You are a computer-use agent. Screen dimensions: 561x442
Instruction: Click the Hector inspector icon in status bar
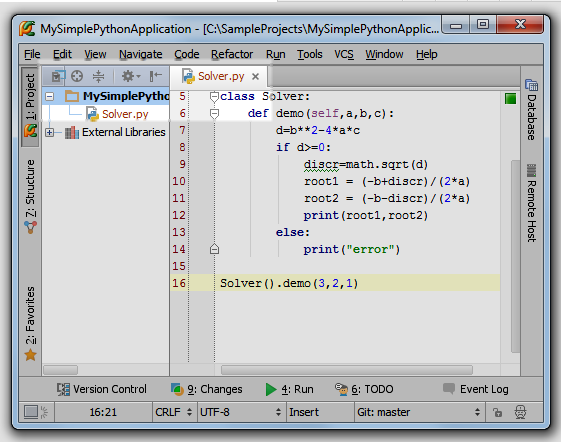click(521, 412)
